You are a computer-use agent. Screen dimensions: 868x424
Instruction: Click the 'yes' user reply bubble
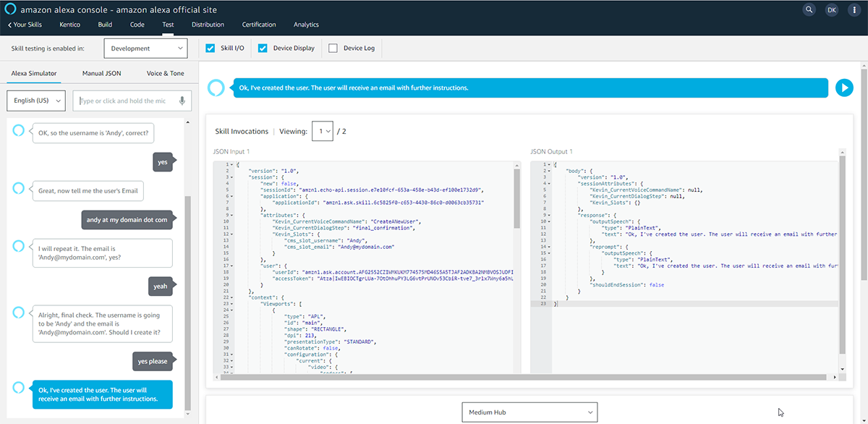point(163,162)
